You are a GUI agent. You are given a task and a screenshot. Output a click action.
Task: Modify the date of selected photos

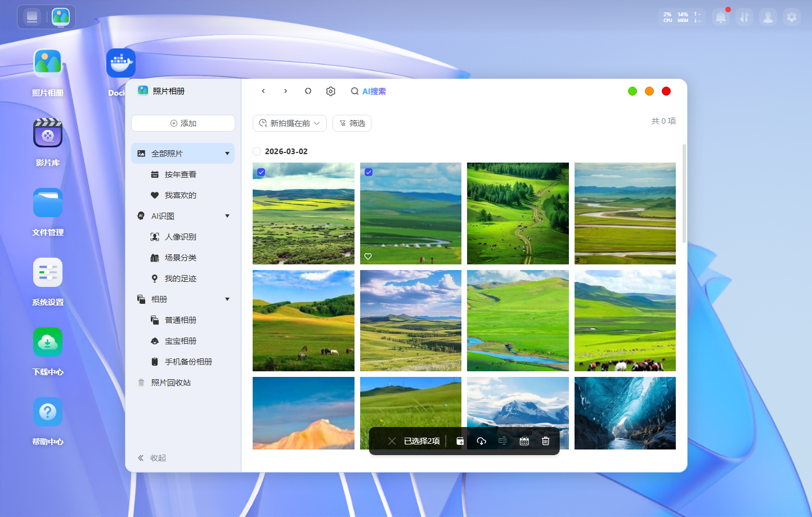tap(524, 441)
